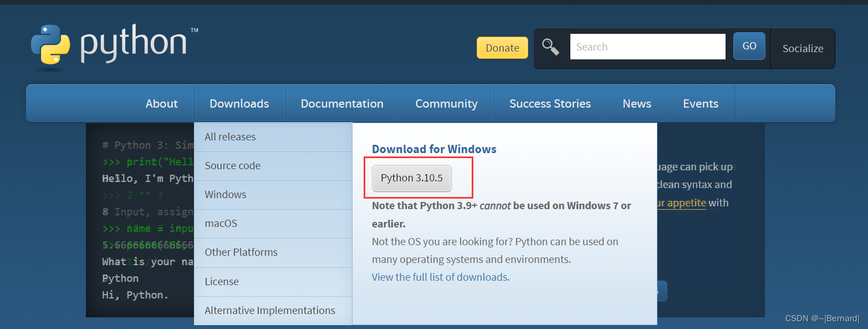
Task: Open the Socialize menu
Action: (803, 48)
